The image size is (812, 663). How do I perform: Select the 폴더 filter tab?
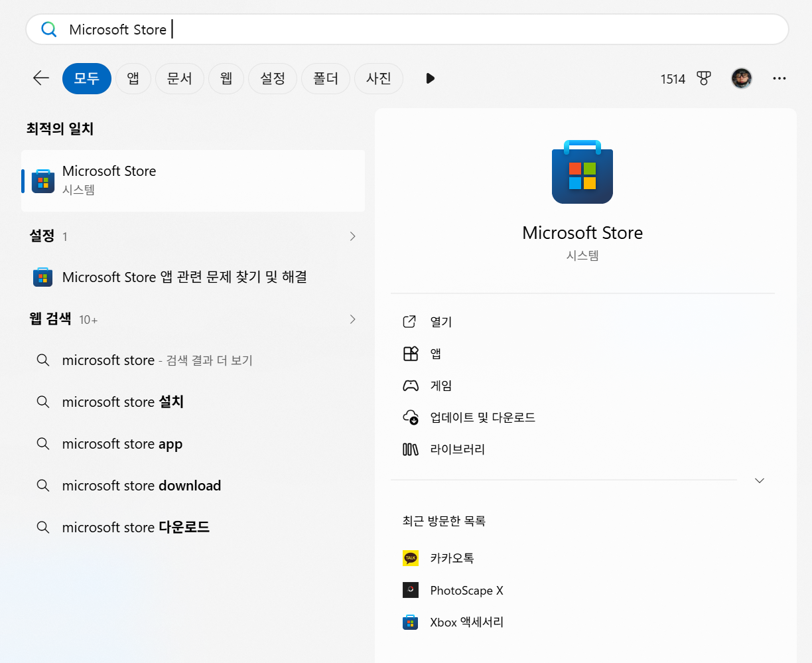tap(326, 78)
